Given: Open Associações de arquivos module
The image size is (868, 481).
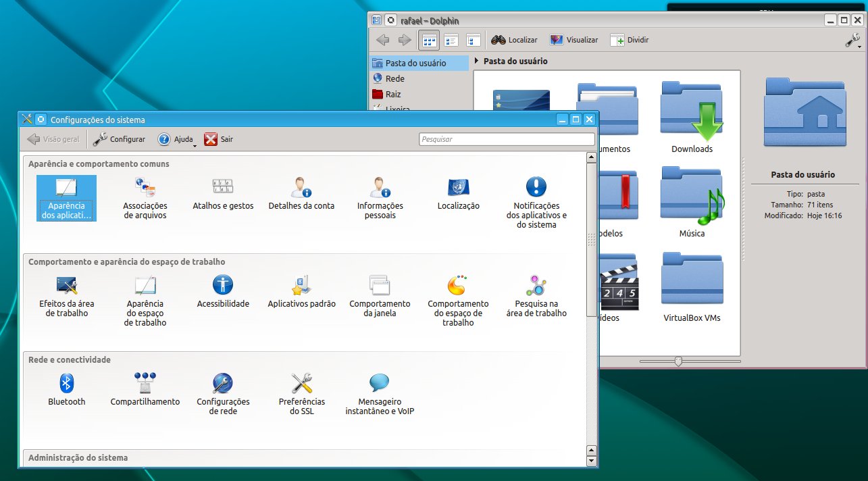Looking at the screenshot, I should [145, 199].
